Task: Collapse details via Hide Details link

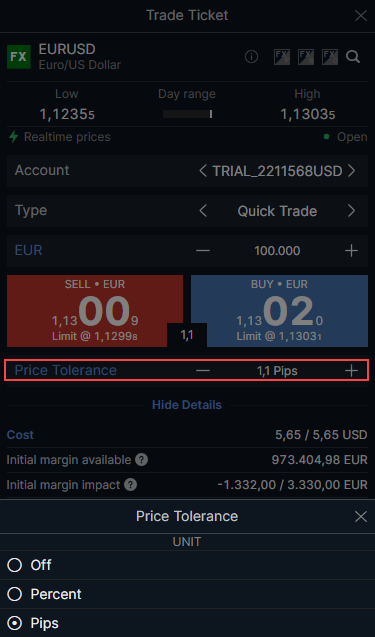Action: coord(187,405)
